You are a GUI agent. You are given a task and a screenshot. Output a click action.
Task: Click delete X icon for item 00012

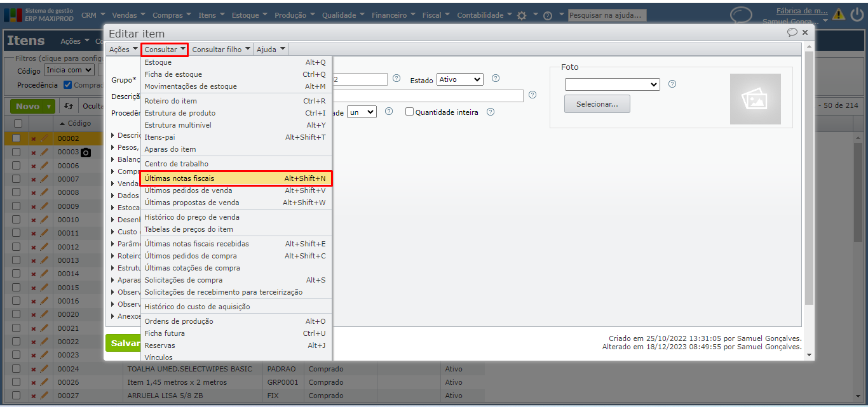point(34,247)
